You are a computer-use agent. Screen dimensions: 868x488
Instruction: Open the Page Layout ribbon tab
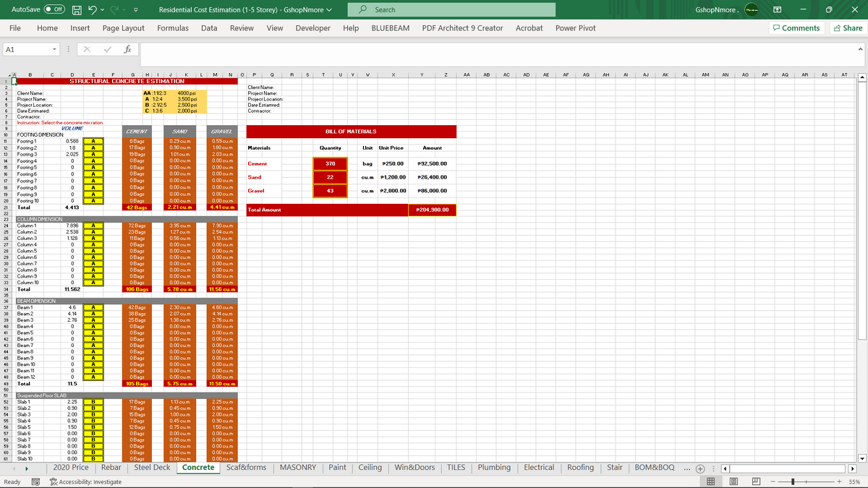point(124,28)
